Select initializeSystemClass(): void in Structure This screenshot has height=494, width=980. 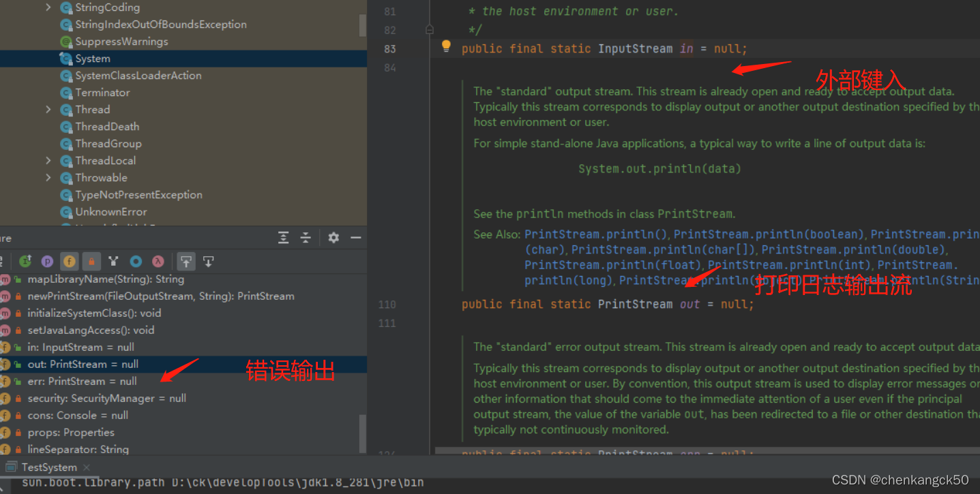(x=94, y=313)
